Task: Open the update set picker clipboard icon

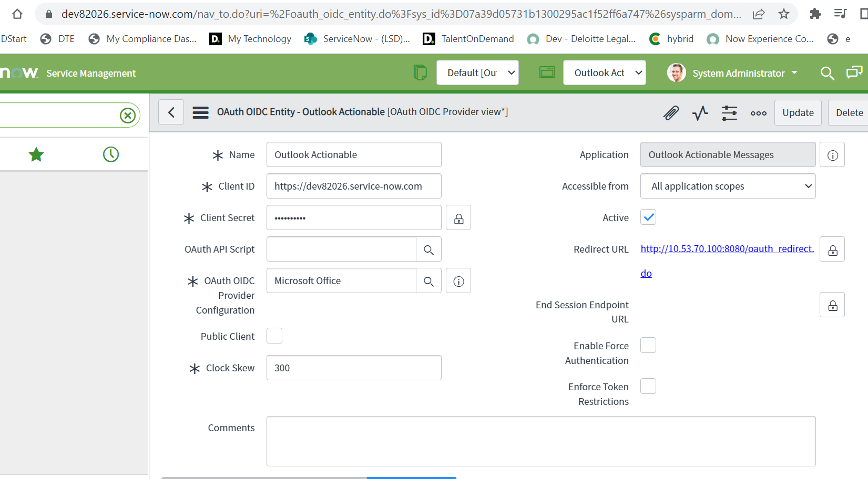Action: pyautogui.click(x=420, y=72)
